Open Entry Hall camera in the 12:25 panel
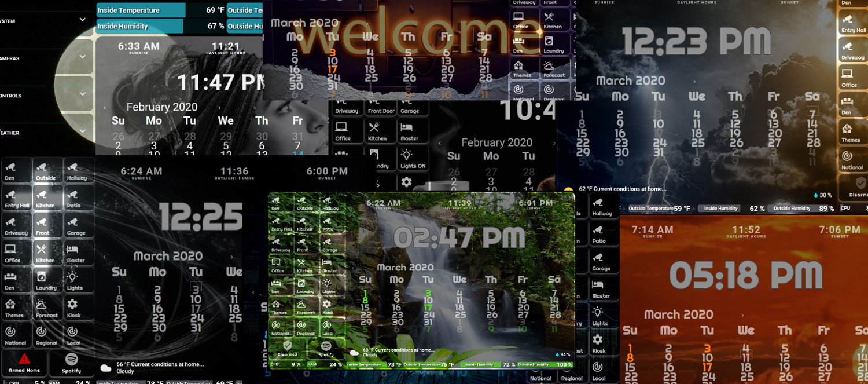Screen dimensions: 868x384 click(16, 198)
